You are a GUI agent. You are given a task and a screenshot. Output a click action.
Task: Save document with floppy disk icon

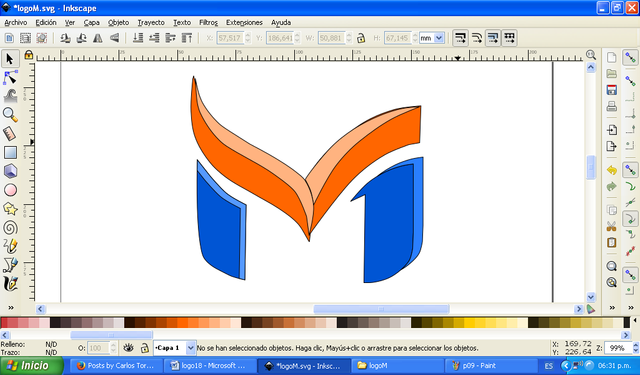[611, 90]
